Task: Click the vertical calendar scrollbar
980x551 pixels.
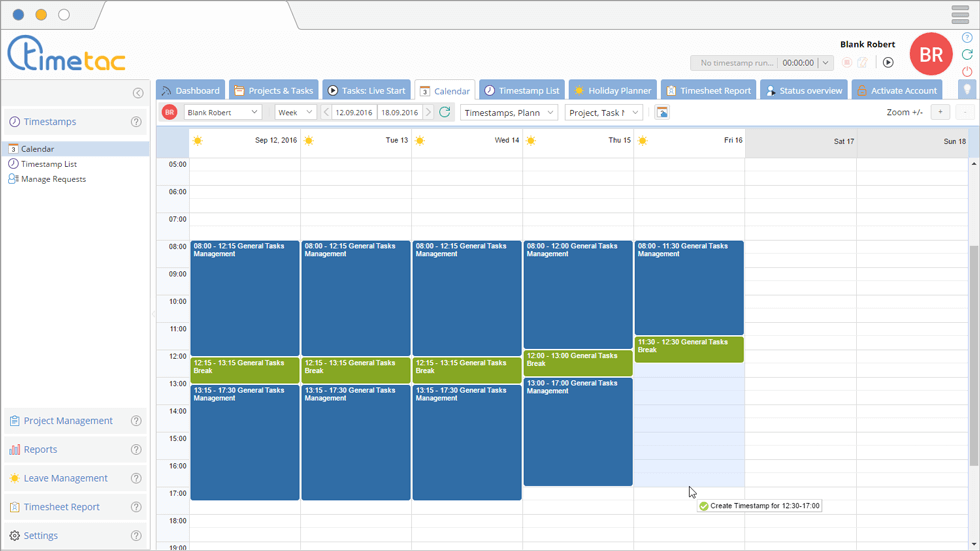Action: pos(974,355)
